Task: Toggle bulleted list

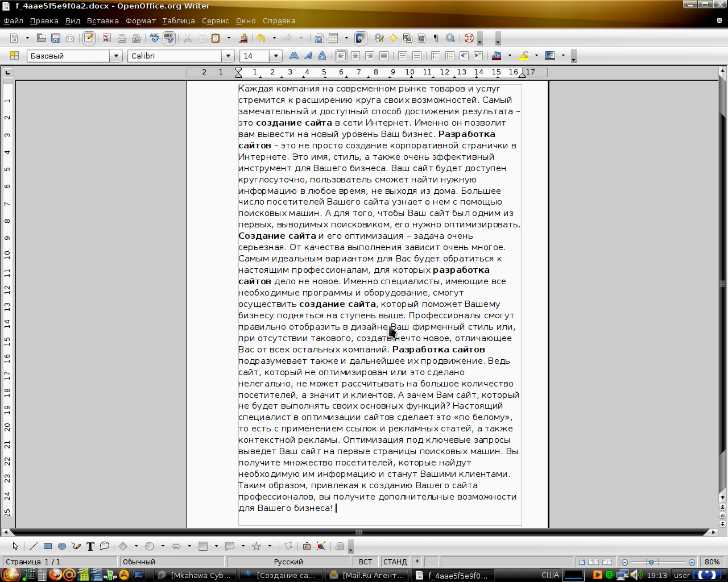Action: click(450, 56)
